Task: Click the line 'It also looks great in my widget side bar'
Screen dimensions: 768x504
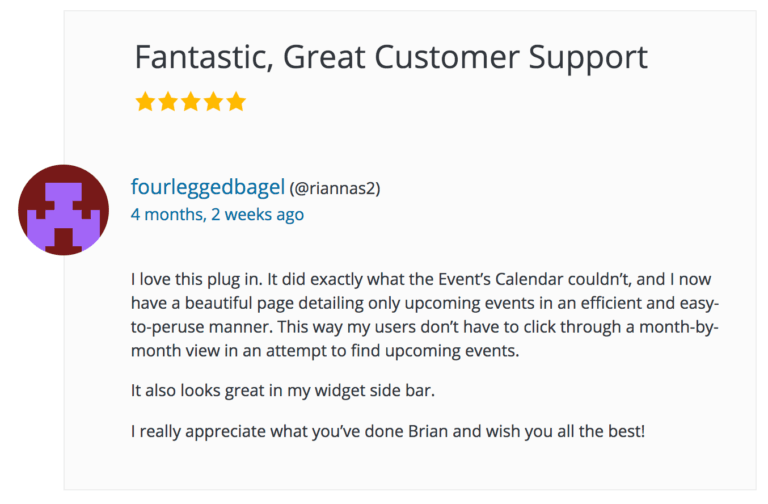Action: click(283, 391)
